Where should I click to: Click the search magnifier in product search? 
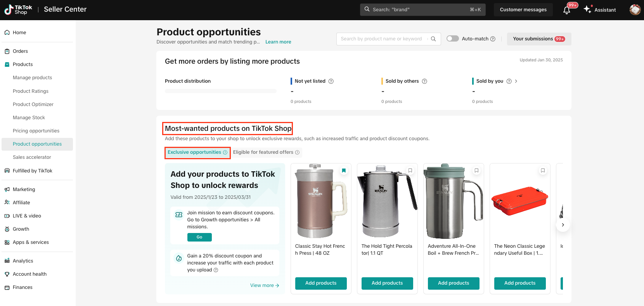(x=433, y=39)
